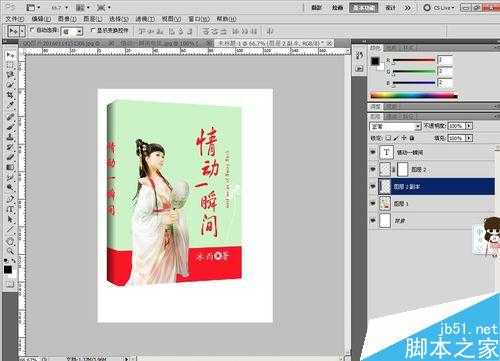Open the Move tool preset picker arrow

click(22, 31)
